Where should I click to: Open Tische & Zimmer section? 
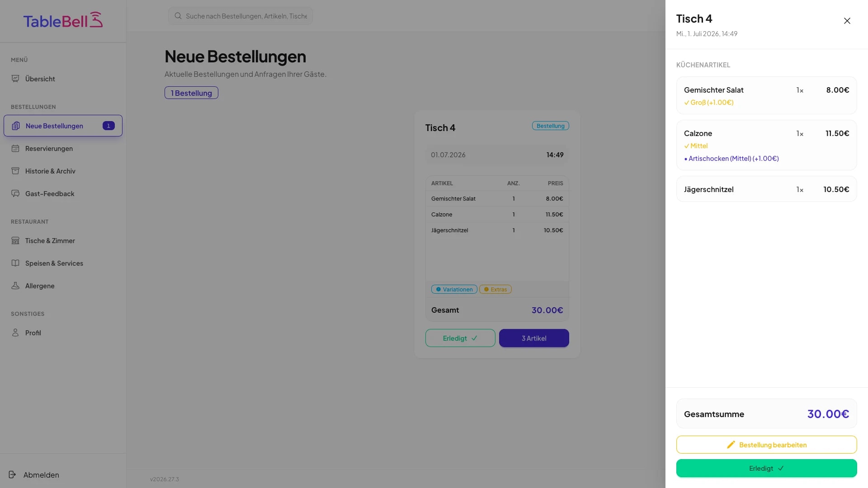point(63,240)
